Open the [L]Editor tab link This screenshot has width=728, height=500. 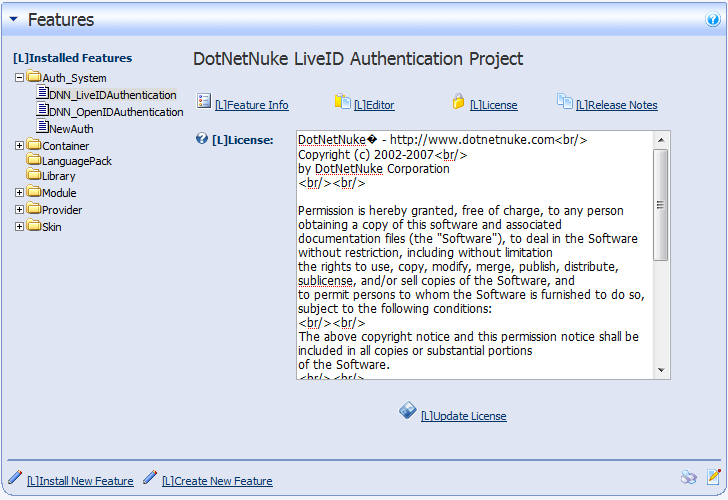pos(374,105)
